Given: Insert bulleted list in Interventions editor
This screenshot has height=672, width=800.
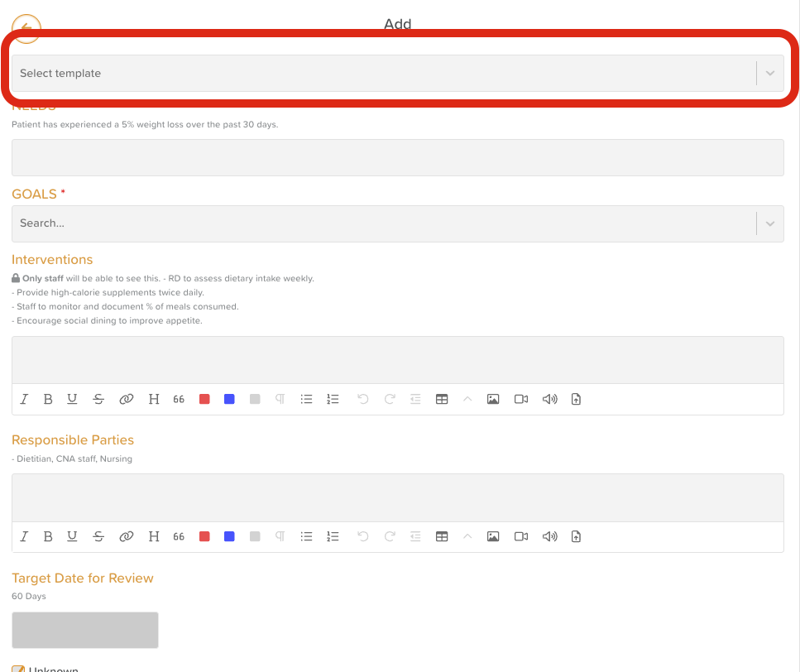Looking at the screenshot, I should point(306,399).
